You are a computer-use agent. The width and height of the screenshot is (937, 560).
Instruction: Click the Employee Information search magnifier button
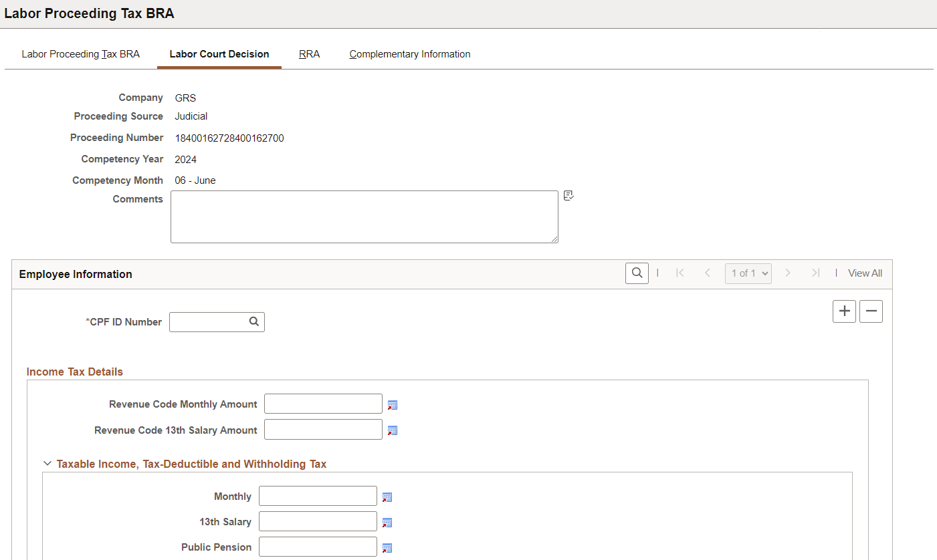point(637,273)
